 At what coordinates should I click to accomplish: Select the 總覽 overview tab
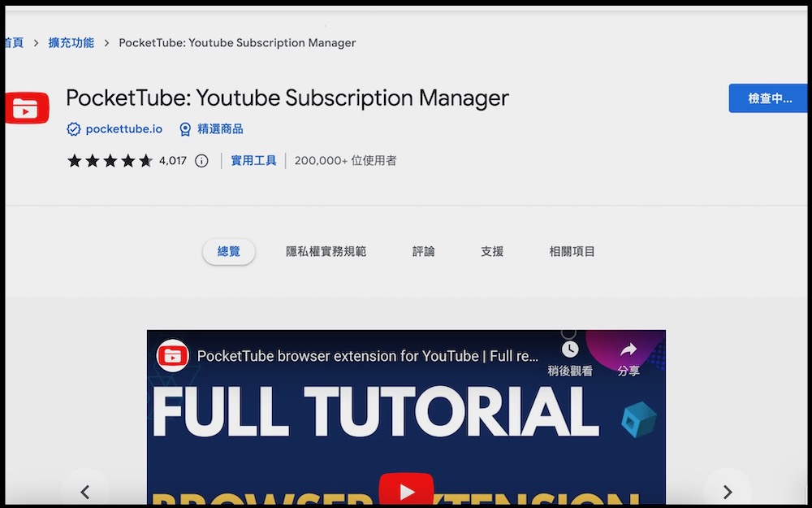click(x=228, y=251)
